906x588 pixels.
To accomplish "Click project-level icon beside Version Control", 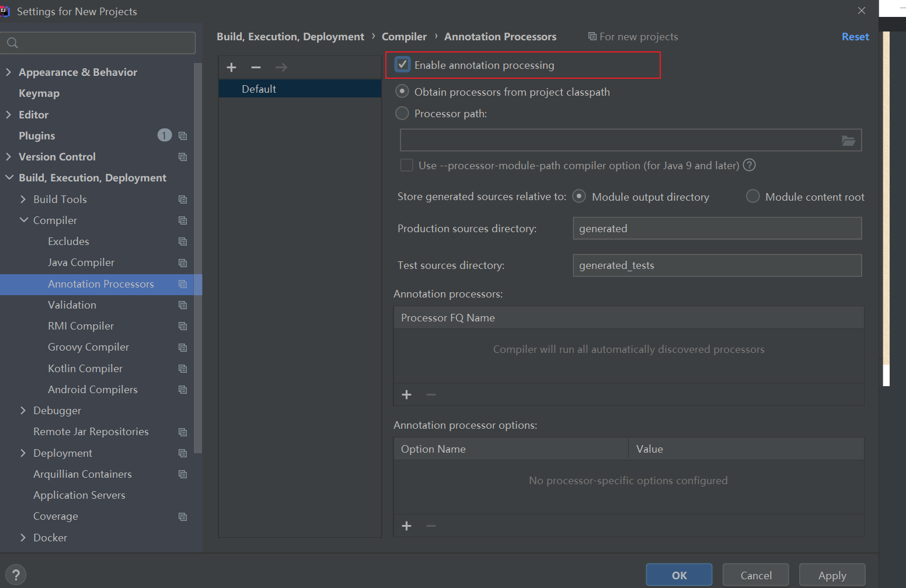I will click(x=183, y=157).
